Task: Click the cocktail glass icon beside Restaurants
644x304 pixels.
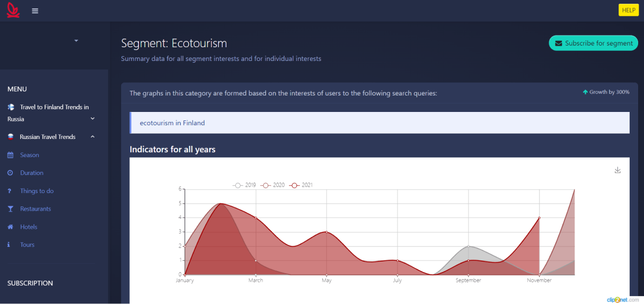Action: 10,209
